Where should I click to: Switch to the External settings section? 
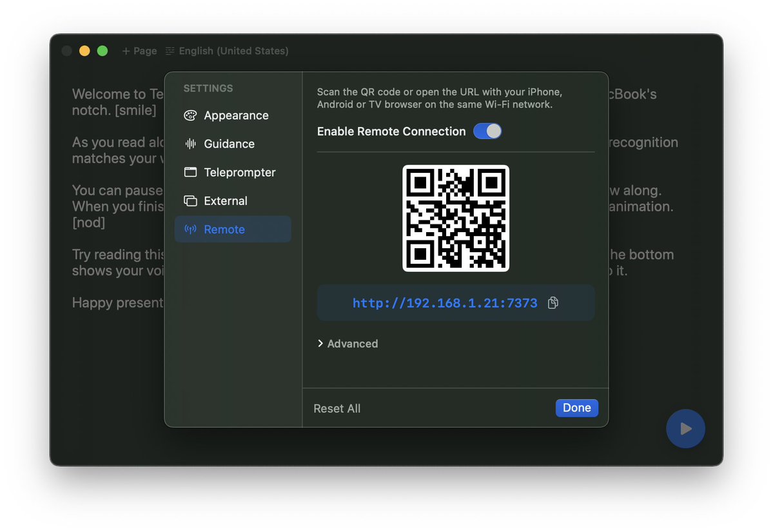click(233, 201)
